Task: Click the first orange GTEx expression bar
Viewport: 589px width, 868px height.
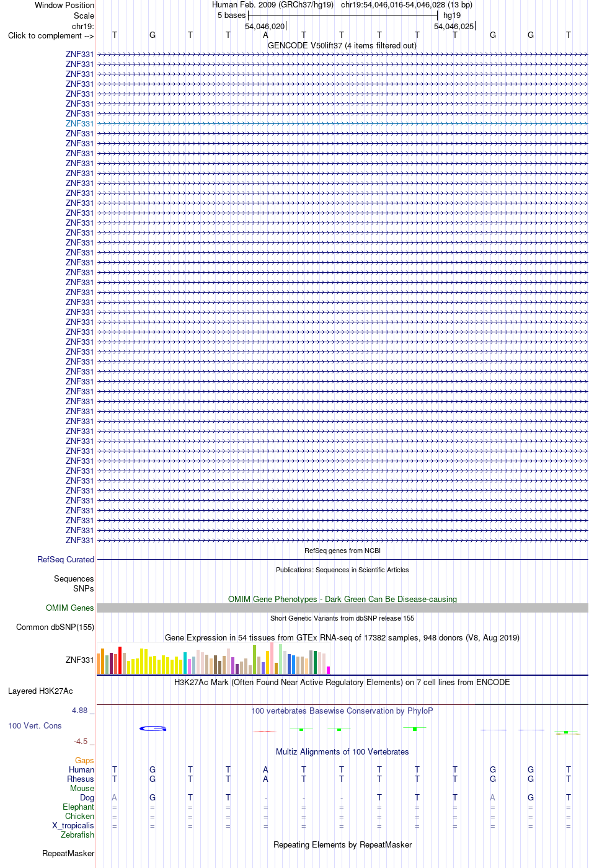Action: (x=99, y=664)
